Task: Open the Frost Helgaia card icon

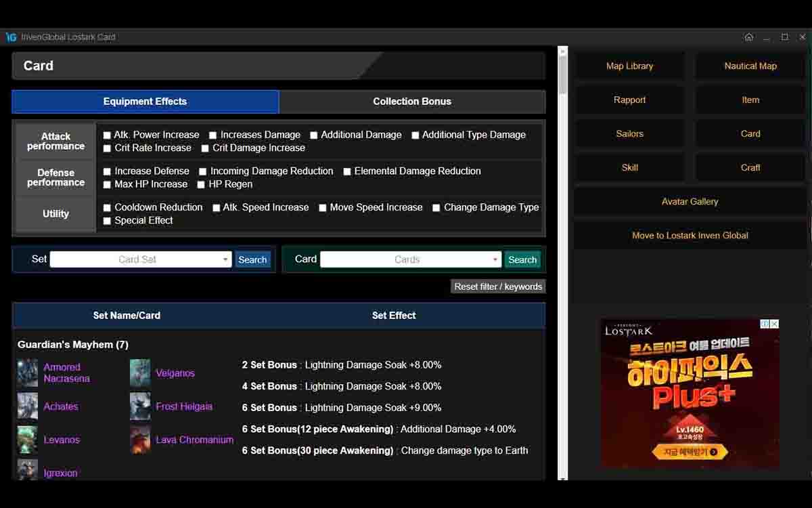Action: pyautogui.click(x=140, y=406)
